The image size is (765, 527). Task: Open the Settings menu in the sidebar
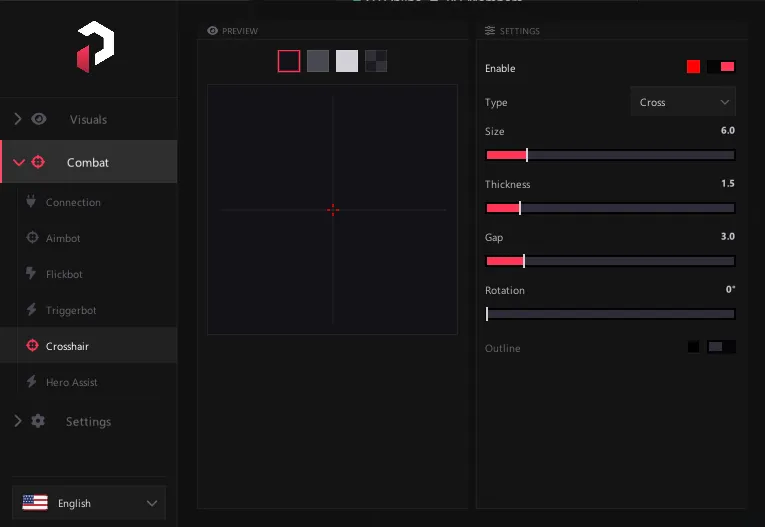(x=89, y=421)
